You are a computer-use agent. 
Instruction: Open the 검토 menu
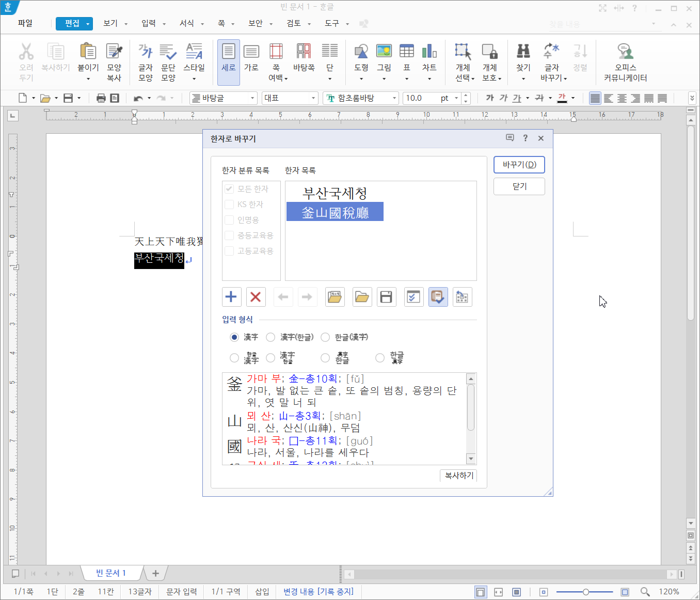[x=293, y=23]
